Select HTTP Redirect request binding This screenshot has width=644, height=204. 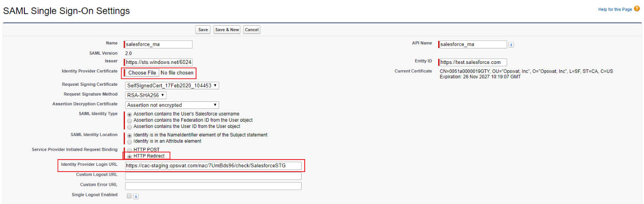coord(130,156)
